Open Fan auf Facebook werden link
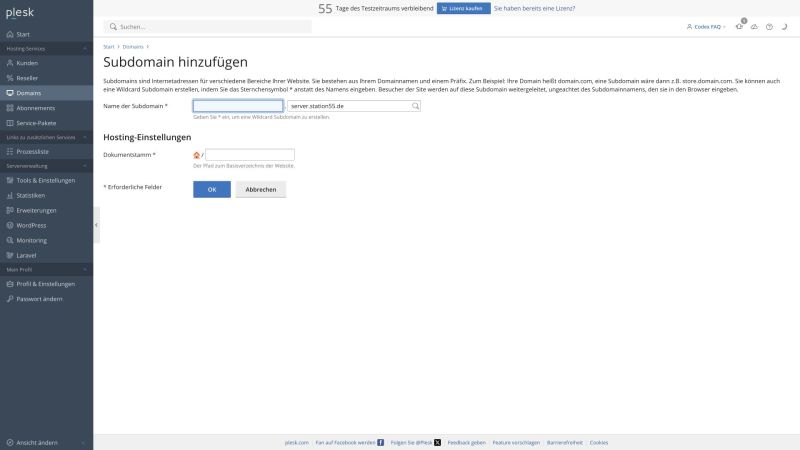 pyautogui.click(x=345, y=442)
